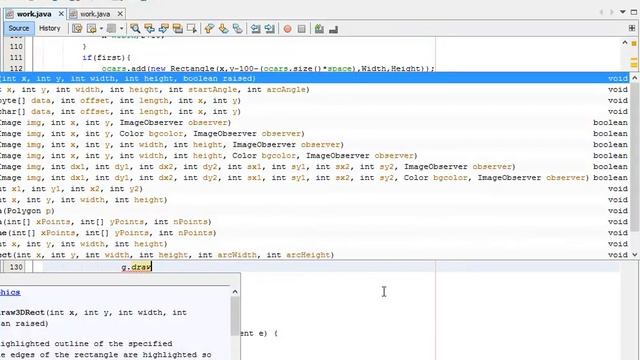Viewport: 640px width, 360px height.
Task: Open the document list dropdown arrow
Action: tap(623, 12)
